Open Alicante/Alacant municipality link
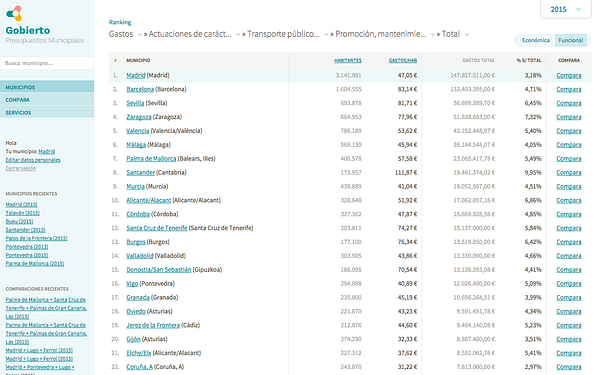 (x=148, y=200)
